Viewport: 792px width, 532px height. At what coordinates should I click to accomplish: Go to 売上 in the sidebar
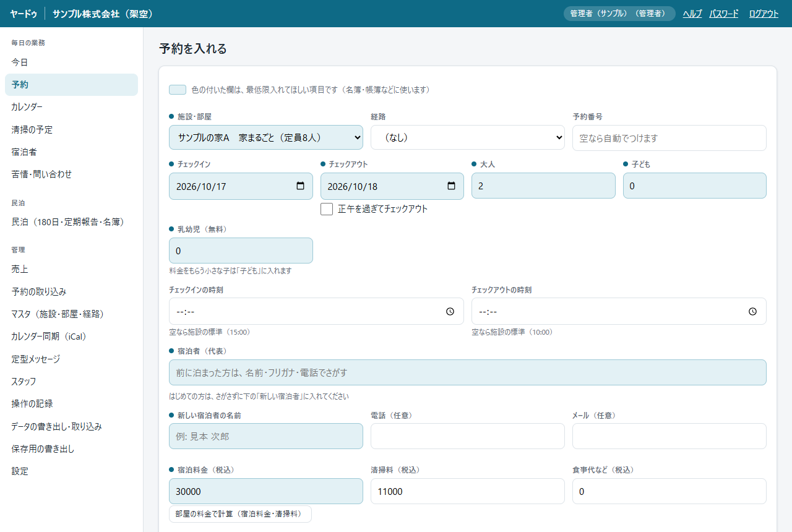pyautogui.click(x=71, y=269)
